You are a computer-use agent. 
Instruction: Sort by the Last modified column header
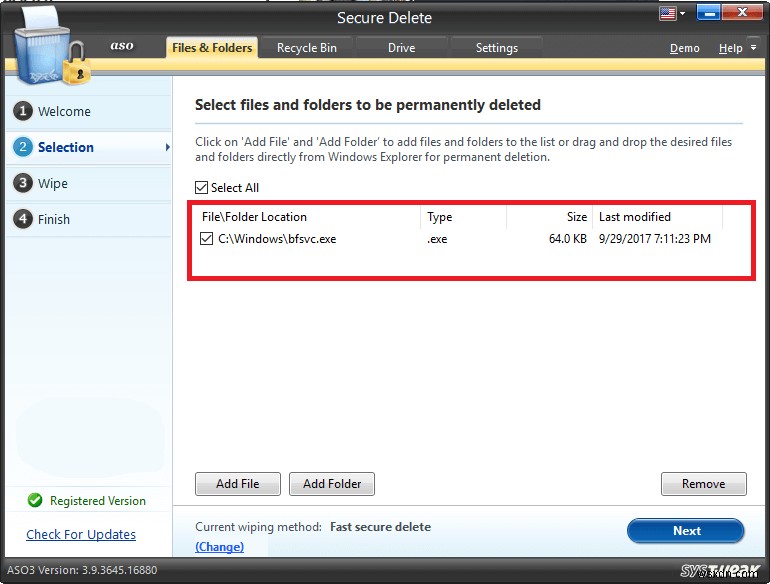pos(658,217)
